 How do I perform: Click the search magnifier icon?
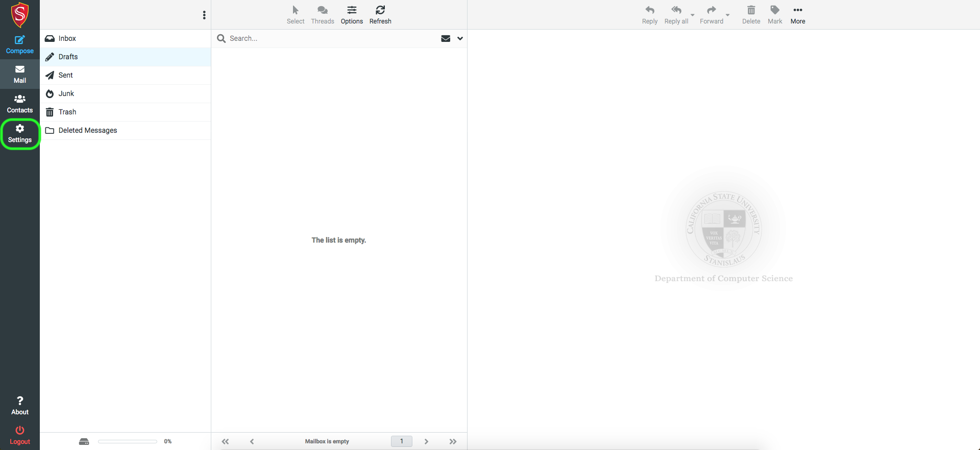(x=222, y=38)
